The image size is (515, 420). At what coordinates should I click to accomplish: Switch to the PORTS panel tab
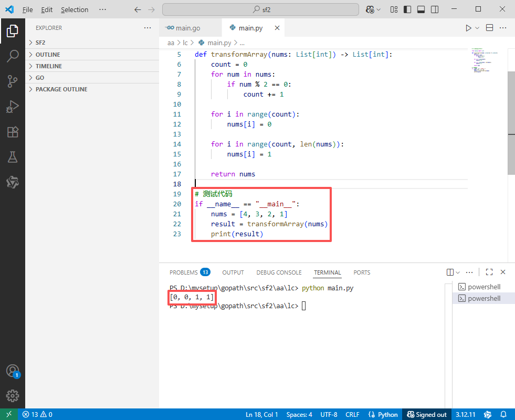(362, 272)
